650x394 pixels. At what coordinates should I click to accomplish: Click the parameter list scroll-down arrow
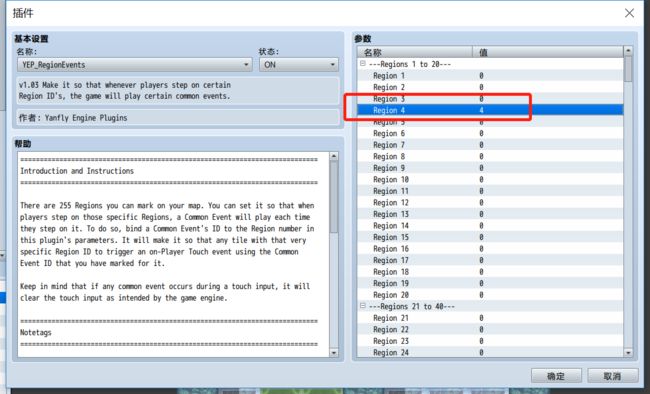(628, 353)
